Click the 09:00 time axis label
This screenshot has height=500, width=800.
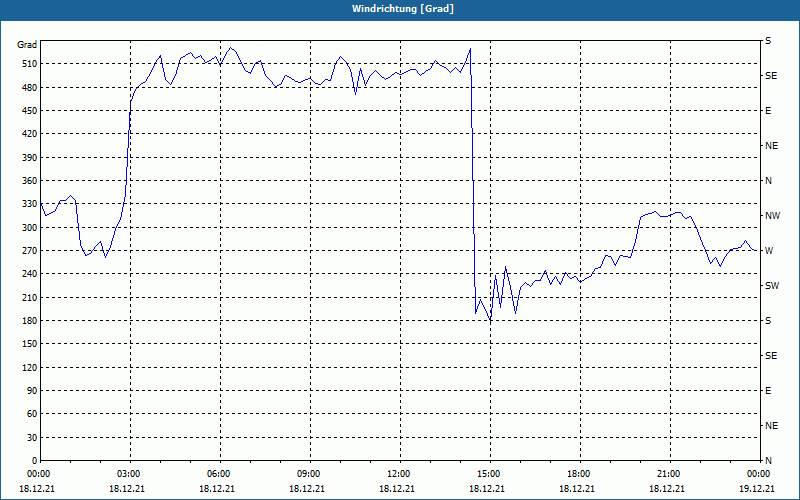tap(307, 474)
